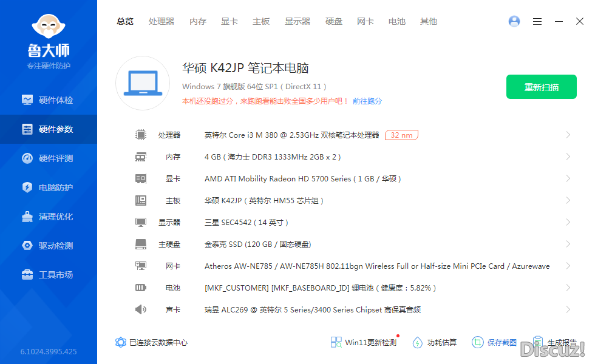Click the graphics card icon
The image size is (595, 364).
pos(141,178)
